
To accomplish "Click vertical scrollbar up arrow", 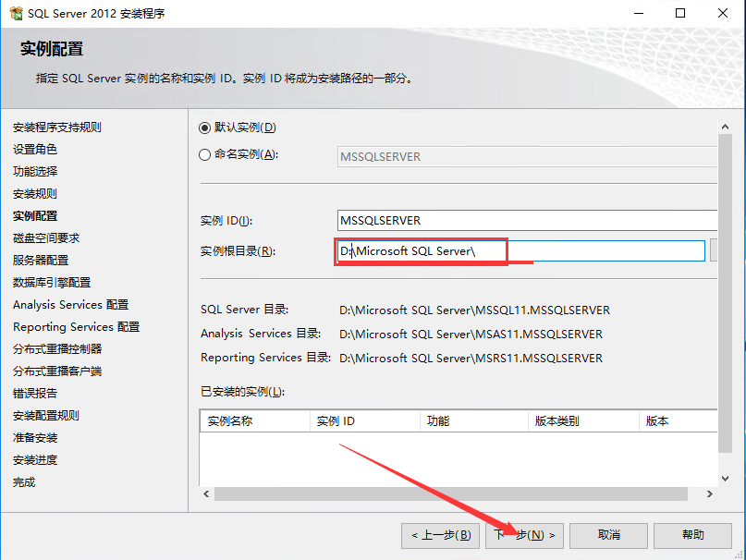I will point(725,127).
